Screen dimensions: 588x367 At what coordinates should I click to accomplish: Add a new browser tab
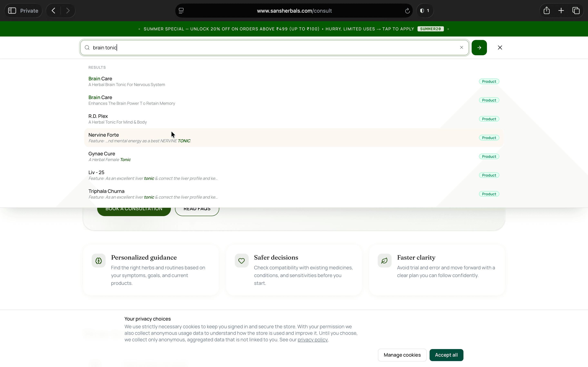pyautogui.click(x=561, y=11)
